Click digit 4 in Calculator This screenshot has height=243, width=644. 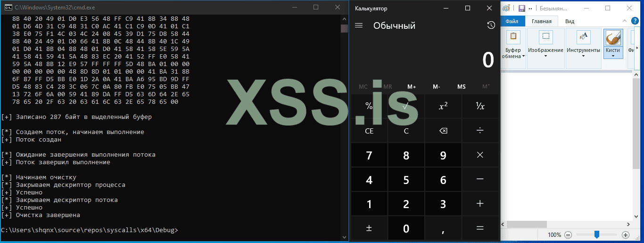point(369,180)
